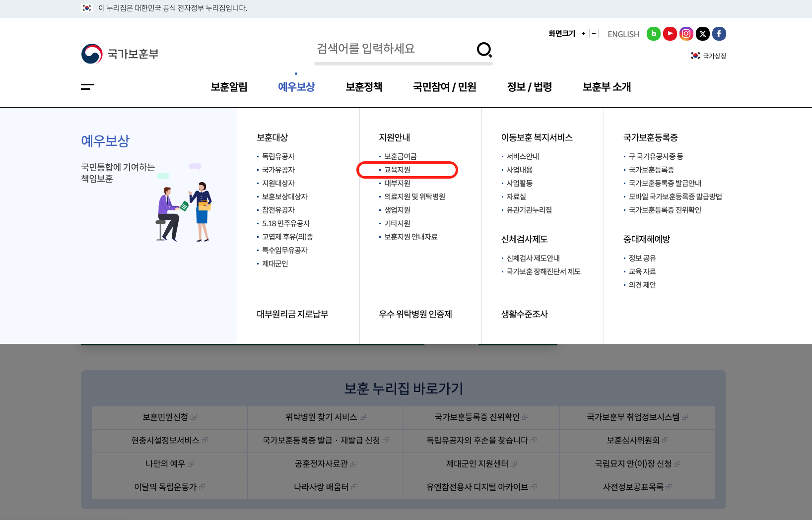Open the YouTube channel icon
Image resolution: width=812 pixels, height=520 pixels.
point(670,34)
